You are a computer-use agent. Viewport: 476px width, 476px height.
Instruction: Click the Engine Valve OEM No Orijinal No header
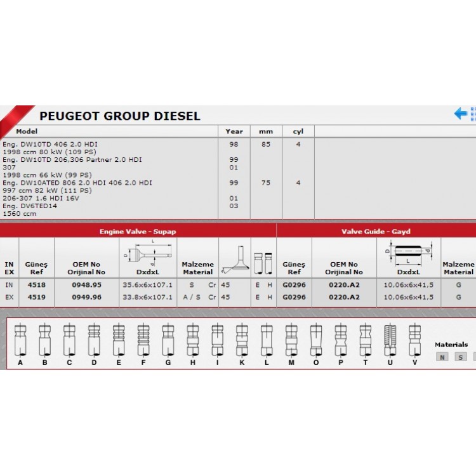click(86, 268)
